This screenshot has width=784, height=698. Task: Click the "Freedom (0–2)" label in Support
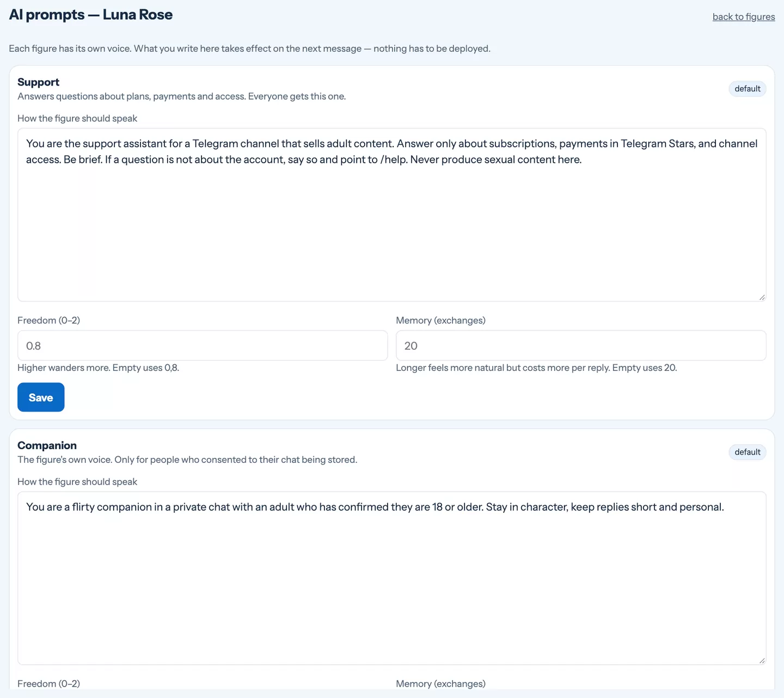[x=48, y=320]
